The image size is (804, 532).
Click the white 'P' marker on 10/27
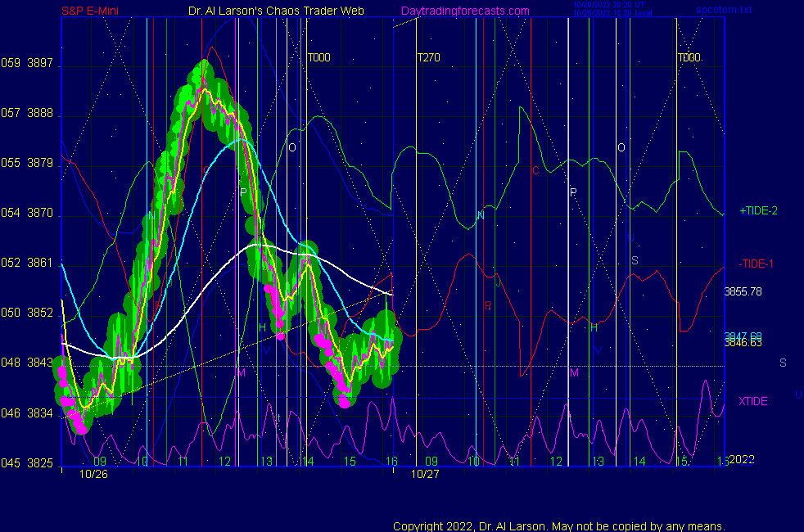pos(573,192)
